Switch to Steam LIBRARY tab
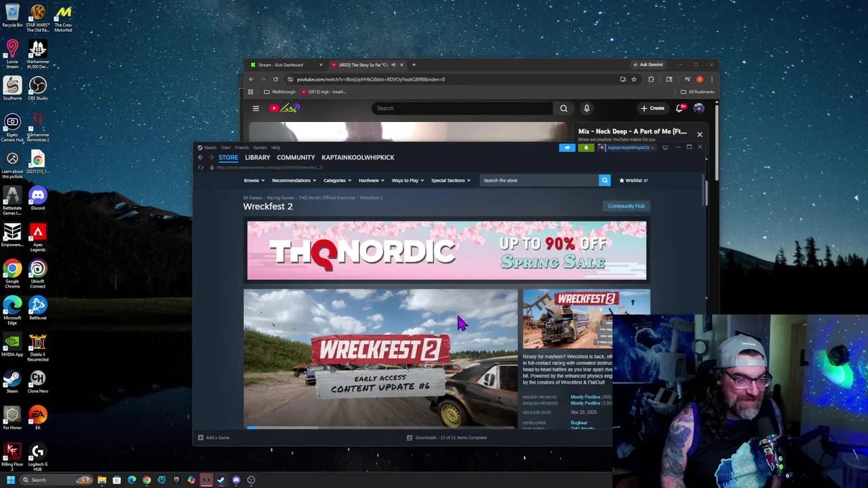 (x=258, y=157)
